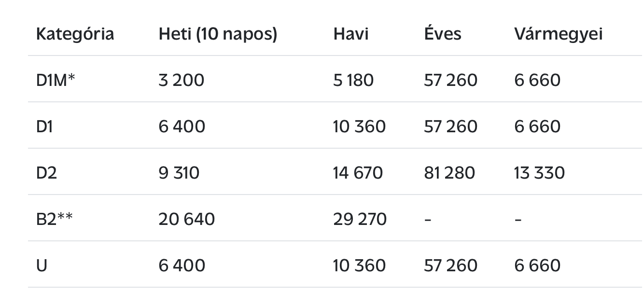644x307 pixels.
Task: Click the 29 270 monthly price
Action: coord(360,219)
